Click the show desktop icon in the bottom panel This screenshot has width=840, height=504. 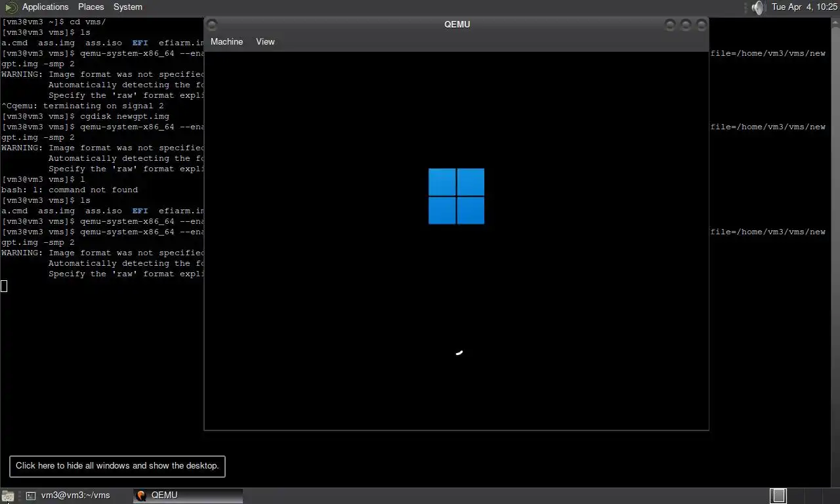pos(7,496)
